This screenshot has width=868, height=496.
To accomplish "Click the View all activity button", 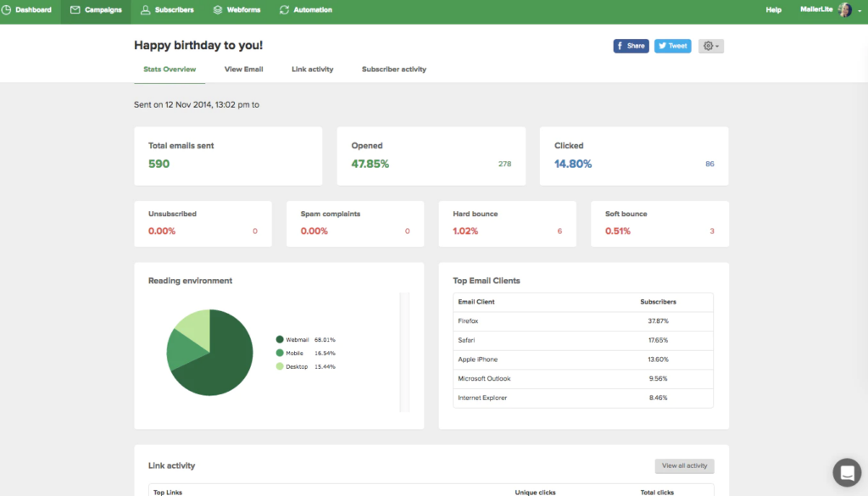I will [684, 465].
